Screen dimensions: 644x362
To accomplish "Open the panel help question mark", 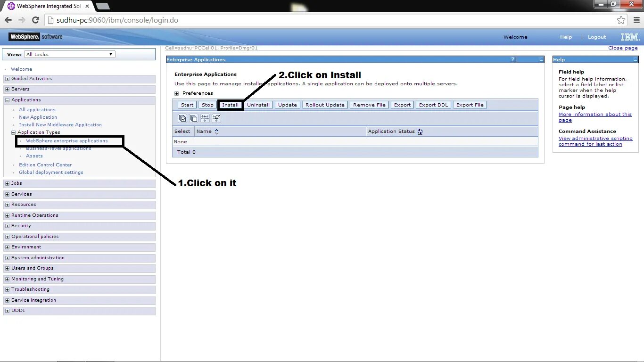I will pos(513,60).
